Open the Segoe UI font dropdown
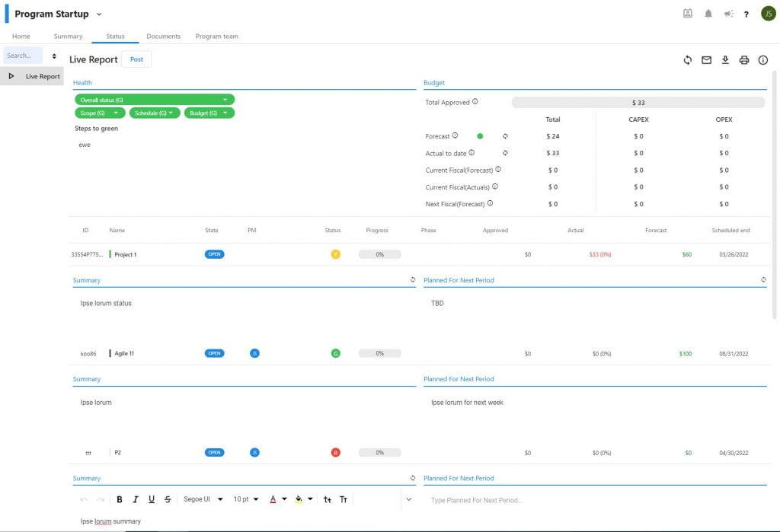 (x=203, y=499)
